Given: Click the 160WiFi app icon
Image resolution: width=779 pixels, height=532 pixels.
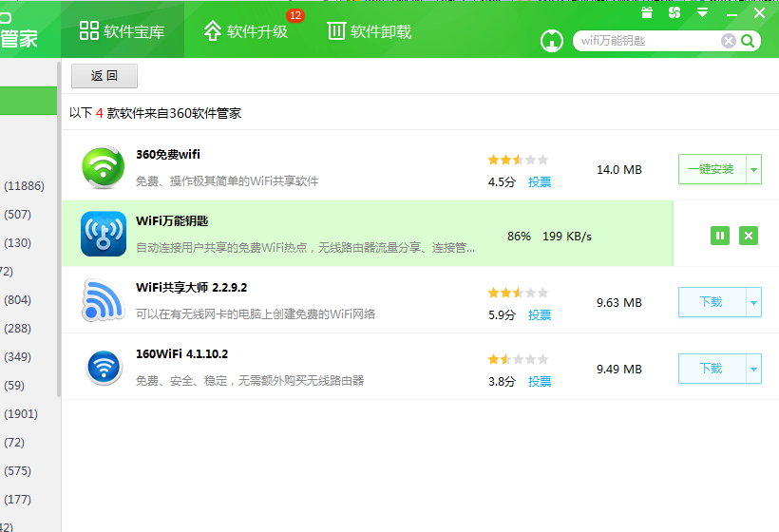Looking at the screenshot, I should pos(104,368).
